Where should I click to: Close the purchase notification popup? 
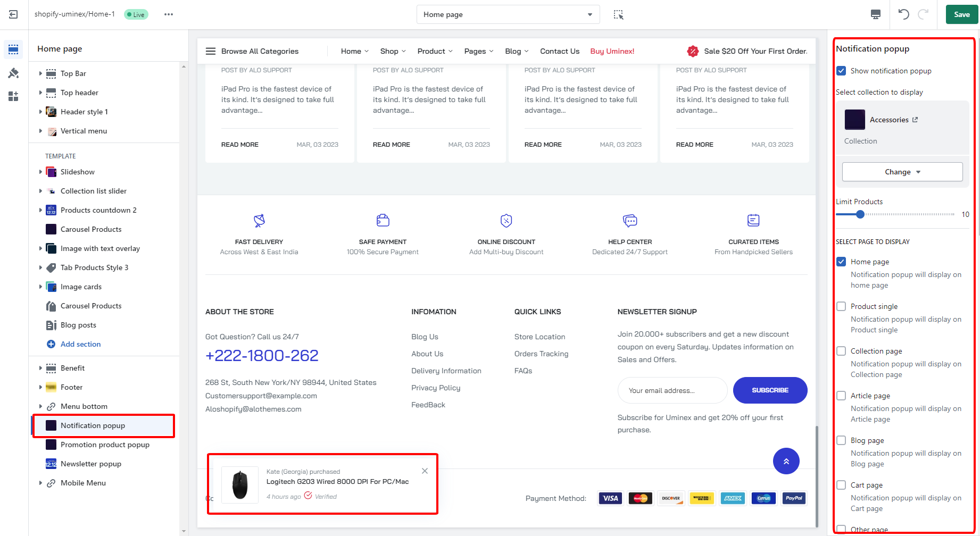pos(425,471)
